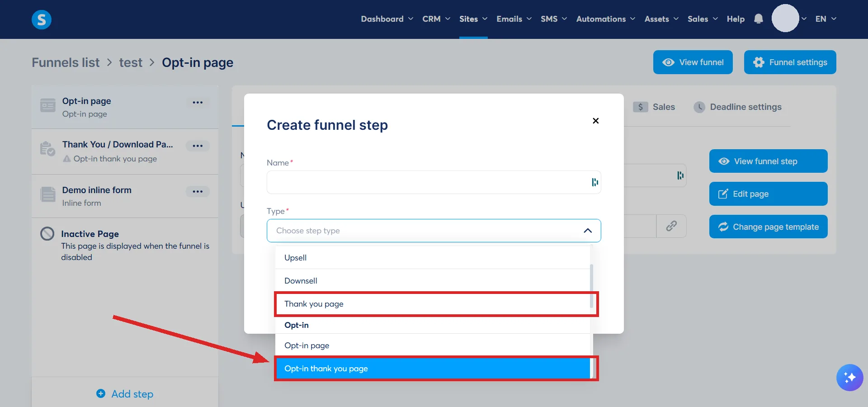Viewport: 868px width, 407px height.
Task: Close the Create funnel step dialog
Action: 595,121
